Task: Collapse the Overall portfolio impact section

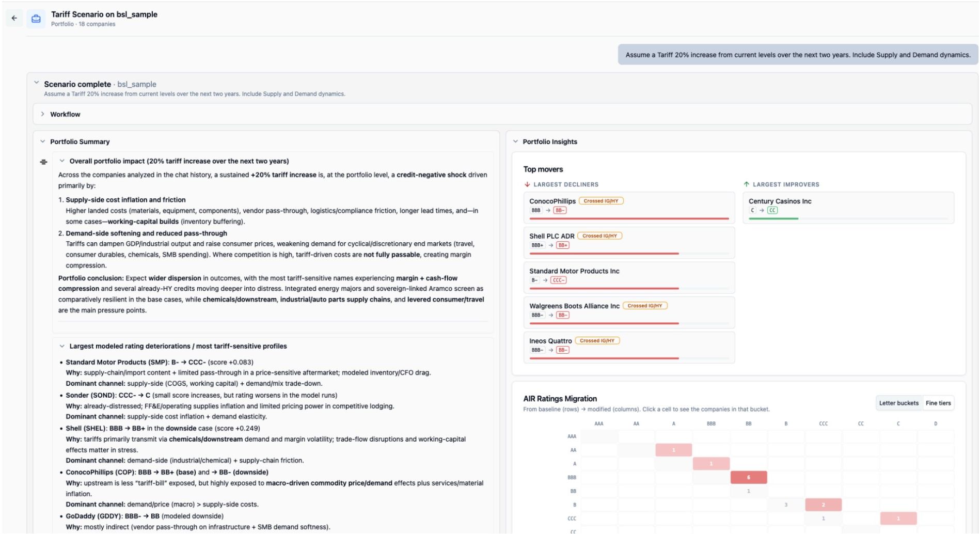Action: pos(62,161)
